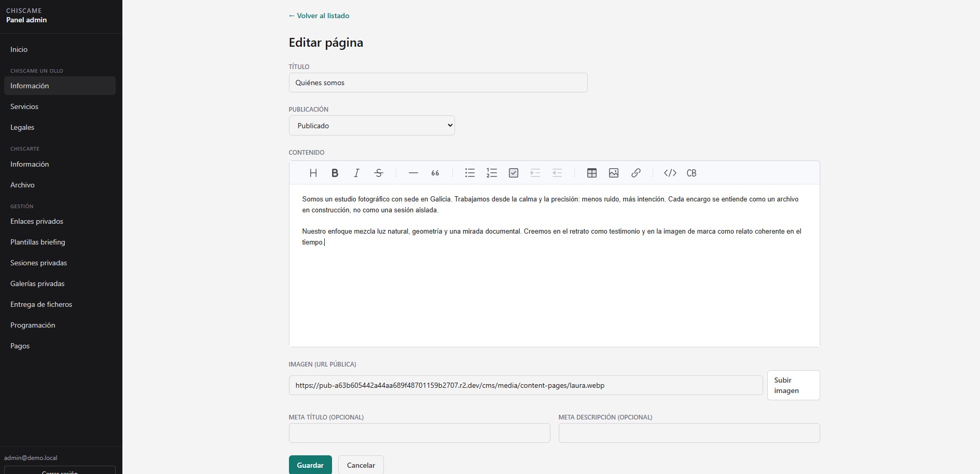Image resolution: width=980 pixels, height=474 pixels.
Task: Insert a blockquote
Action: pos(435,173)
